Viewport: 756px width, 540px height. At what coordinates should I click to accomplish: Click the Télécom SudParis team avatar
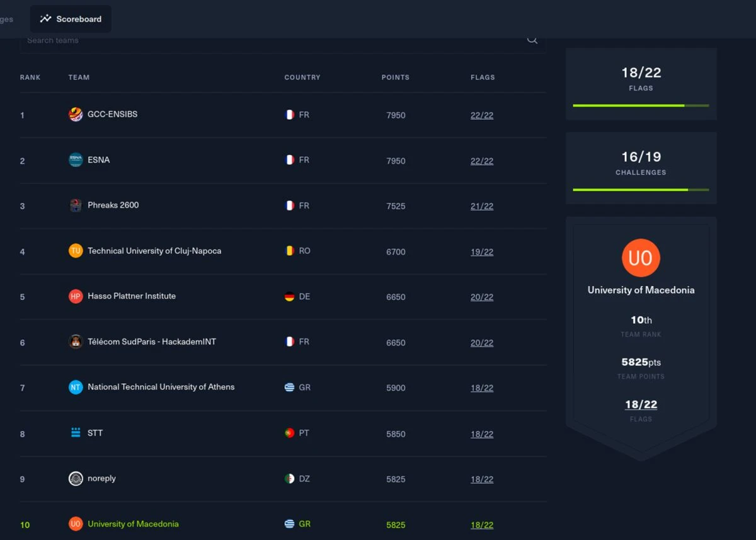76,342
